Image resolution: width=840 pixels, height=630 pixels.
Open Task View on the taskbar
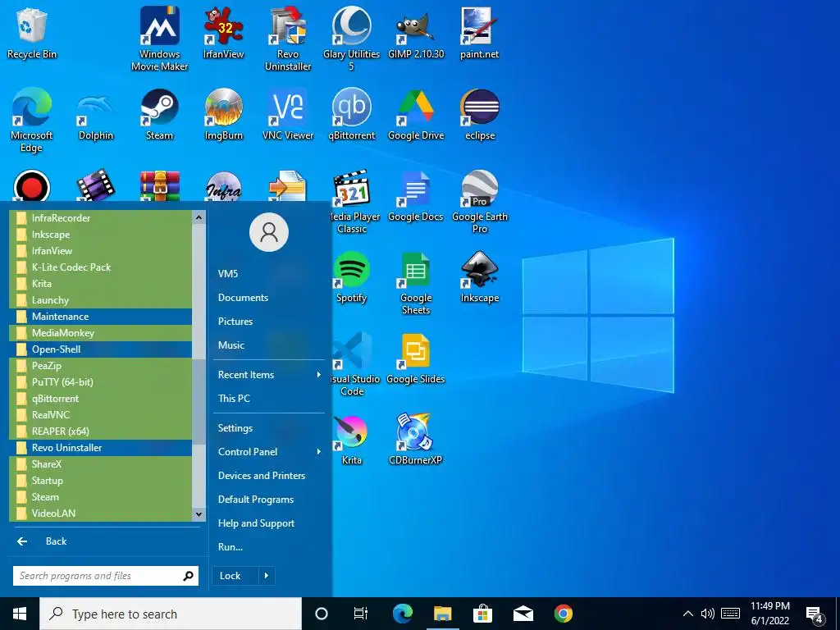tap(361, 614)
